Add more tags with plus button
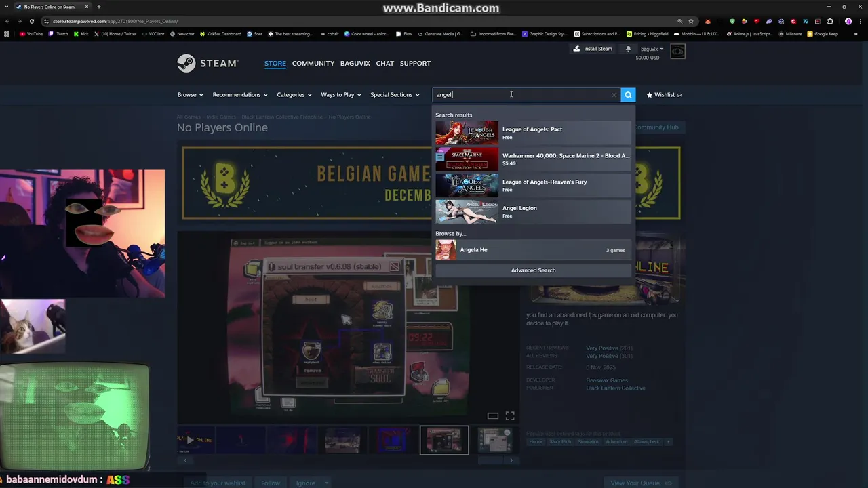Viewport: 868px width, 488px height. [x=668, y=442]
